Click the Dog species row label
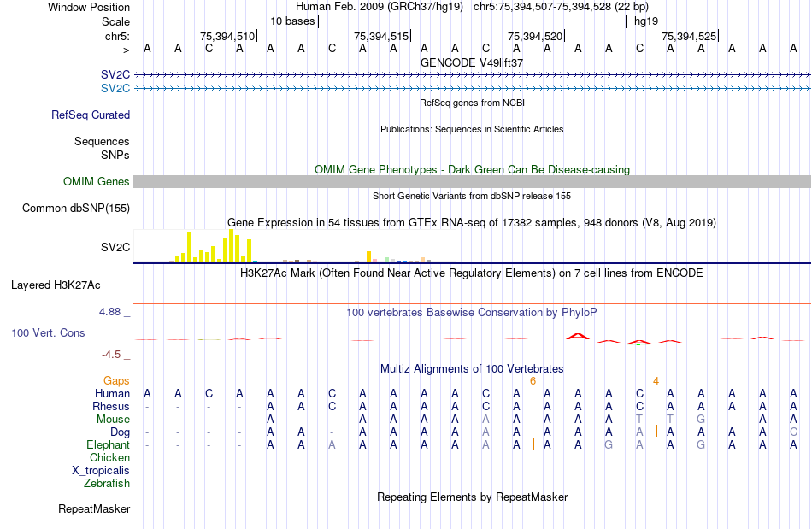The height and width of the screenshot is (529, 812). pyautogui.click(x=121, y=432)
